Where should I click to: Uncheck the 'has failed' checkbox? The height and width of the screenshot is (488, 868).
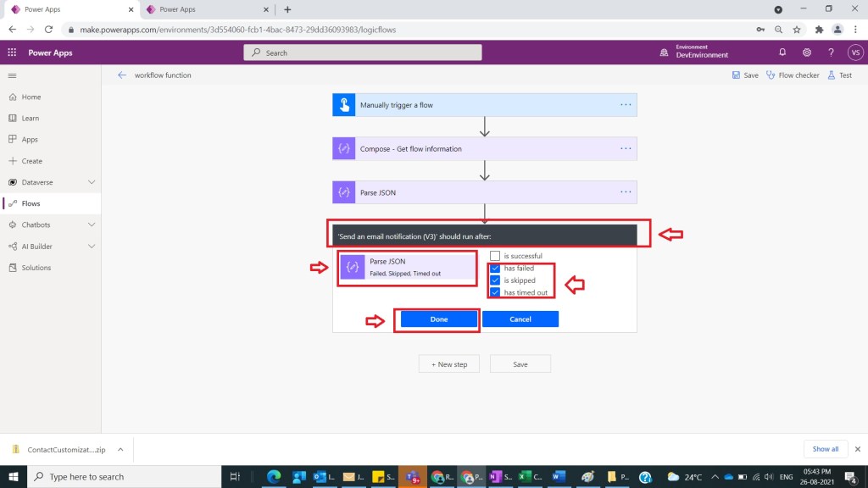(495, 269)
